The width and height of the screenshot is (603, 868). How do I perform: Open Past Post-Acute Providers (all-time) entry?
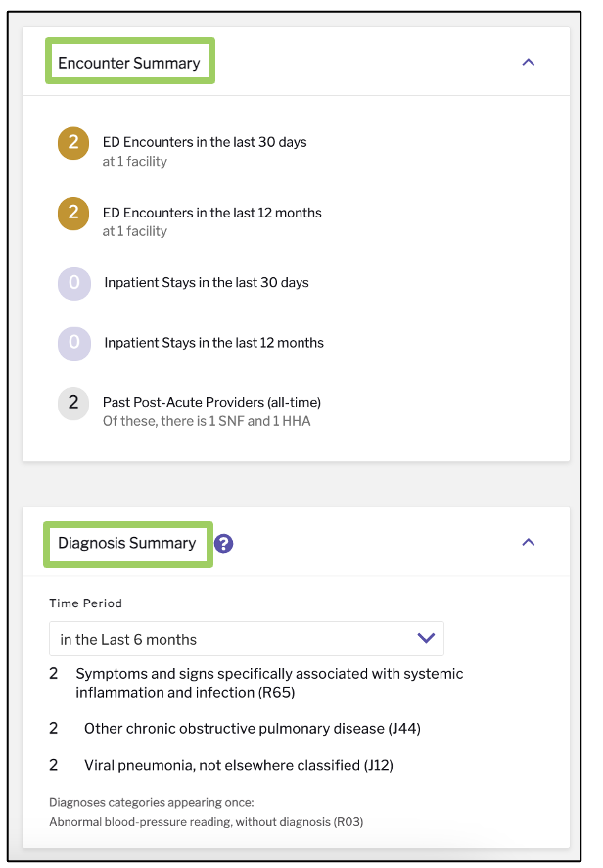211,402
